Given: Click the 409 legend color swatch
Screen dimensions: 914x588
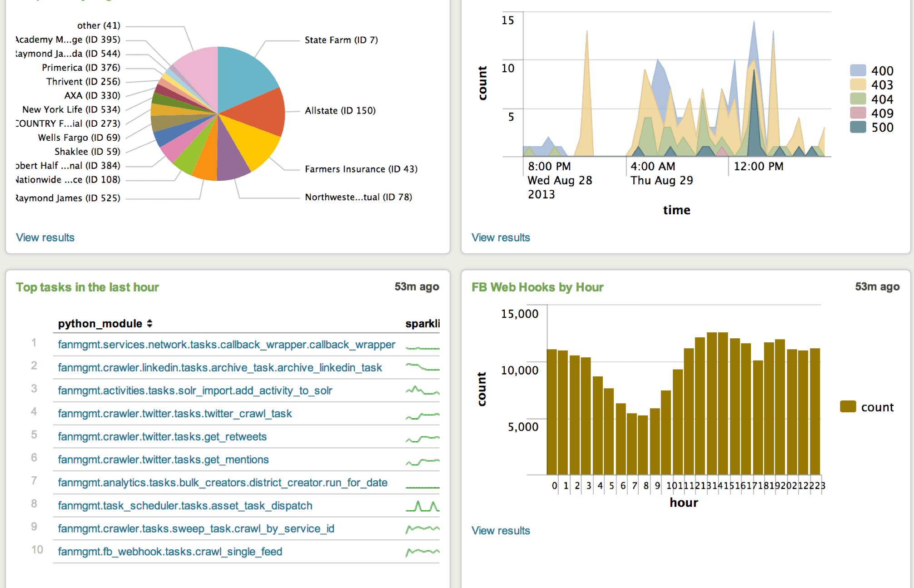Looking at the screenshot, I should pyautogui.click(x=858, y=113).
